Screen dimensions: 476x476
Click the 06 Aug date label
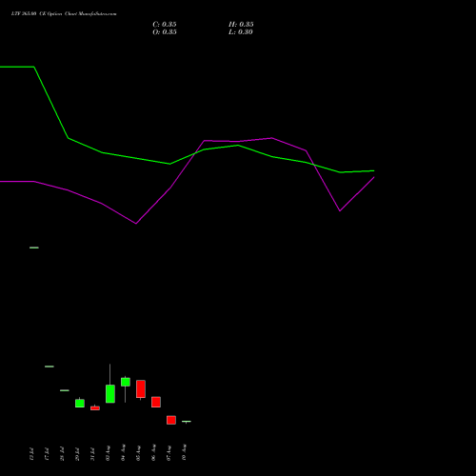[153, 453]
